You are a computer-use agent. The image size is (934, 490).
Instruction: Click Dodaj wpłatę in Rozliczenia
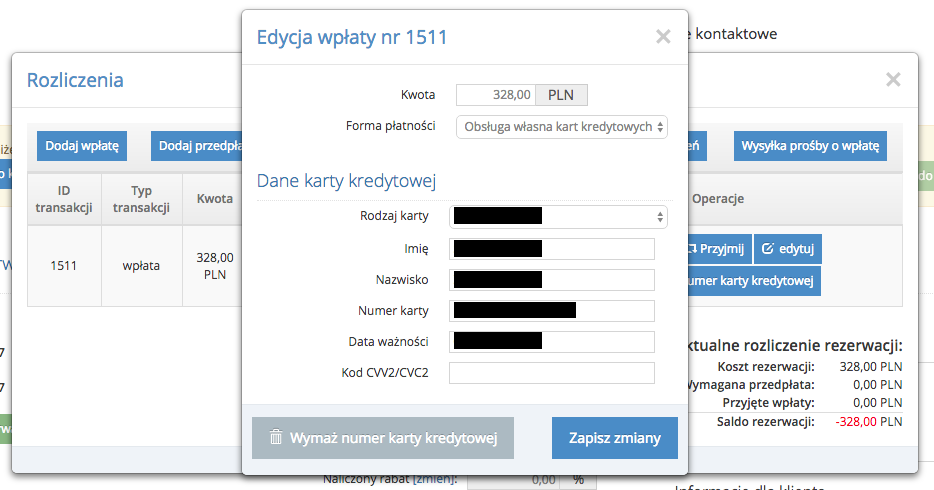click(82, 146)
